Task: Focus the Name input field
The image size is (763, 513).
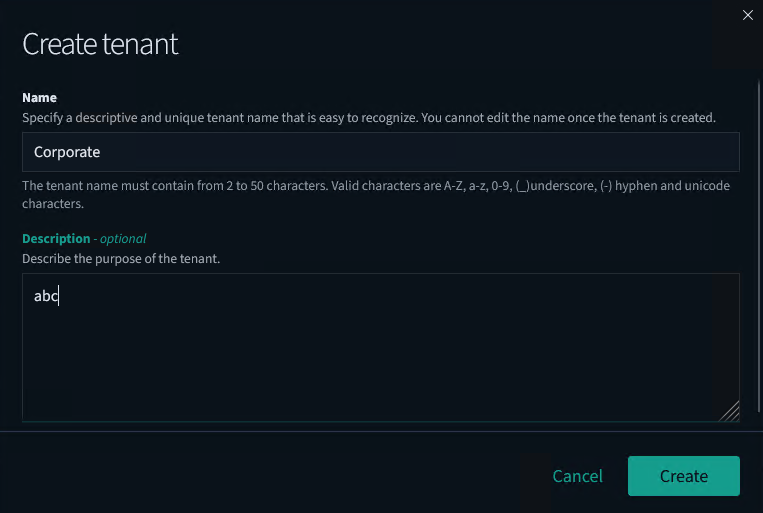Action: pos(380,152)
